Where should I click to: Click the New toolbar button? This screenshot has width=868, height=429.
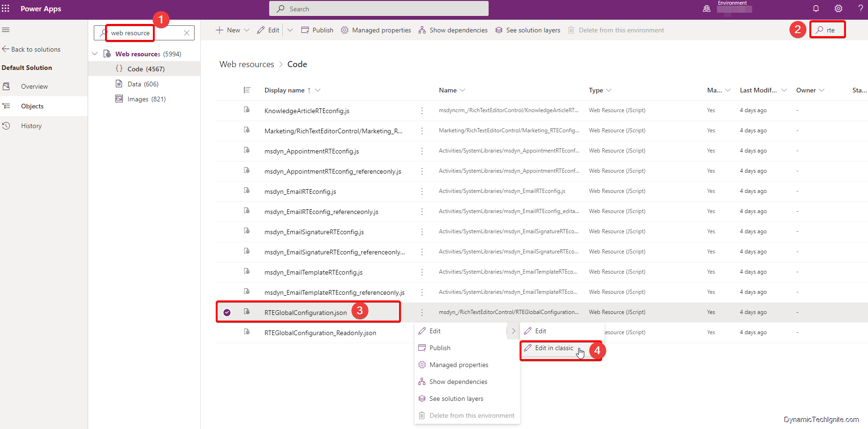click(x=228, y=30)
